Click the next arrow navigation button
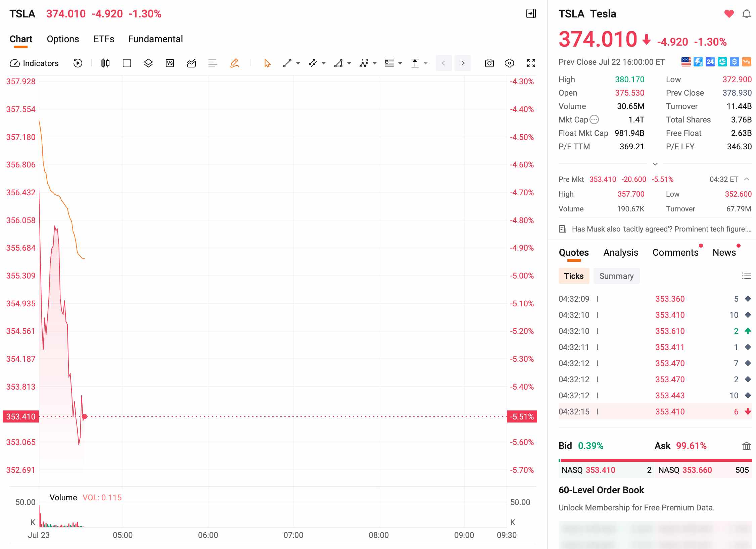756x549 pixels. [x=463, y=63]
